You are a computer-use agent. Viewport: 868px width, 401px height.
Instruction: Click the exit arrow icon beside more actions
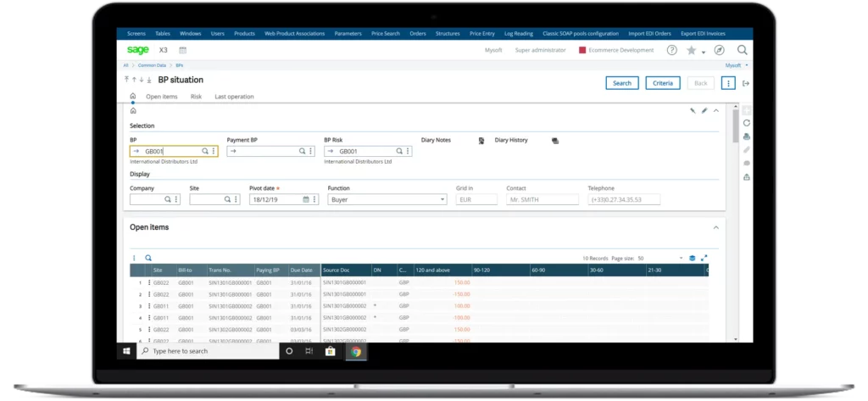coord(746,84)
